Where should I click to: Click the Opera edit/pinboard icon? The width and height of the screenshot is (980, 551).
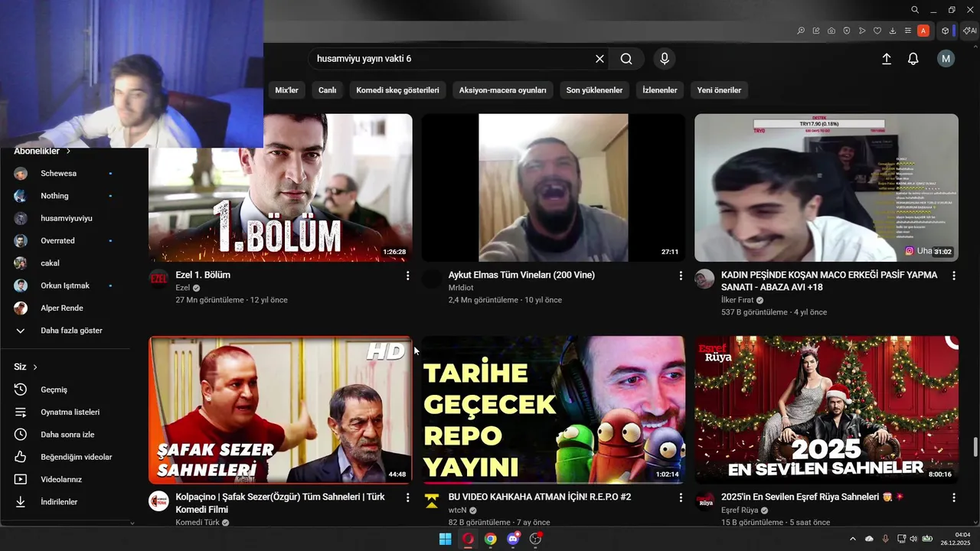[816, 31]
